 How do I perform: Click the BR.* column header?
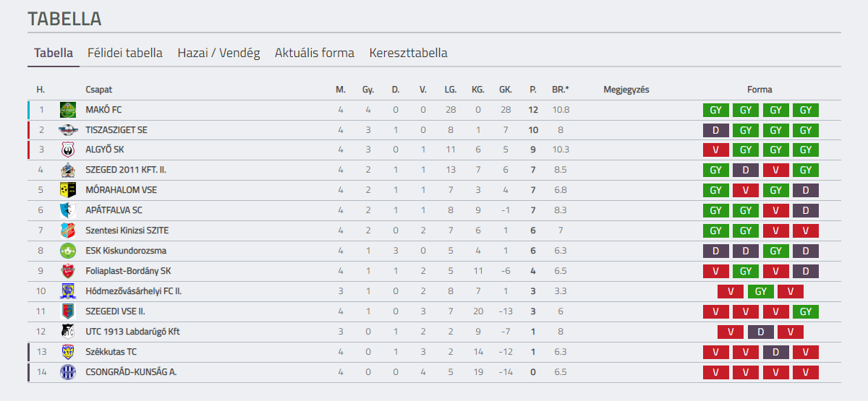(x=561, y=90)
